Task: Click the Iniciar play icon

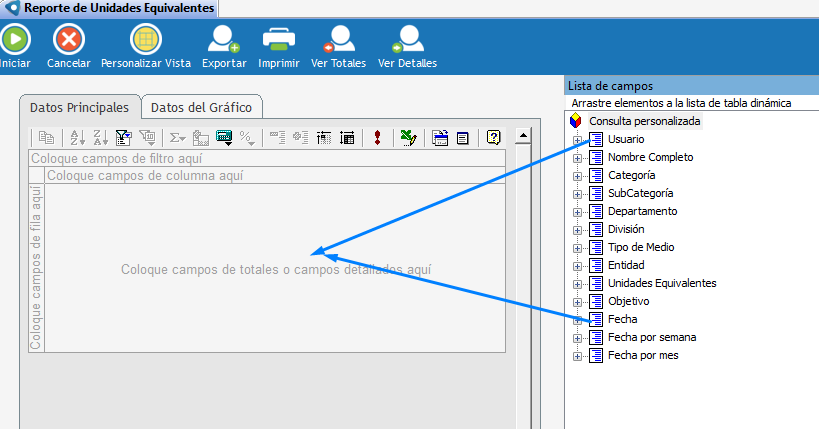Action: point(14,40)
